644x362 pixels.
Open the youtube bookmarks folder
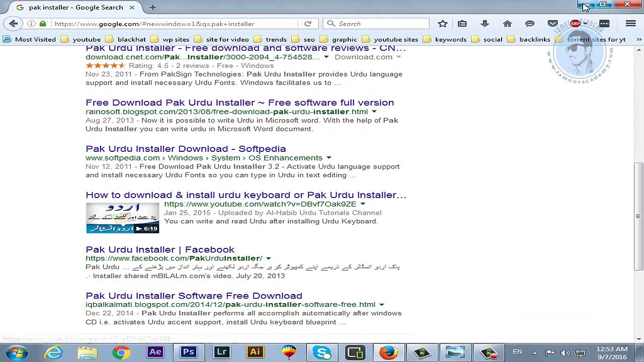point(81,39)
